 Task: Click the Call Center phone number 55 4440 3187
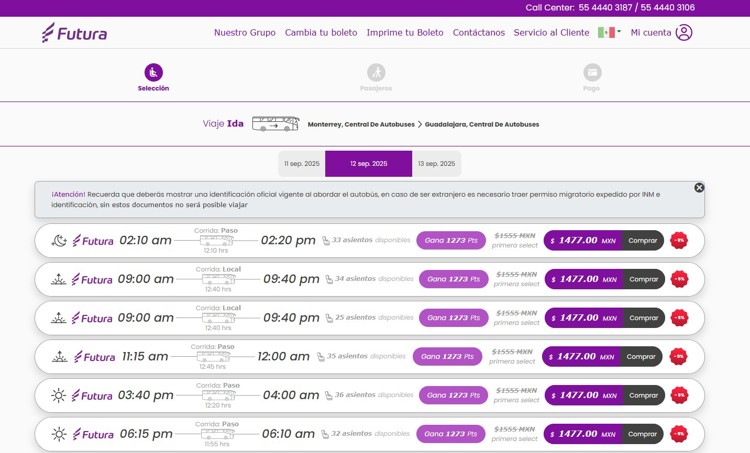click(605, 8)
